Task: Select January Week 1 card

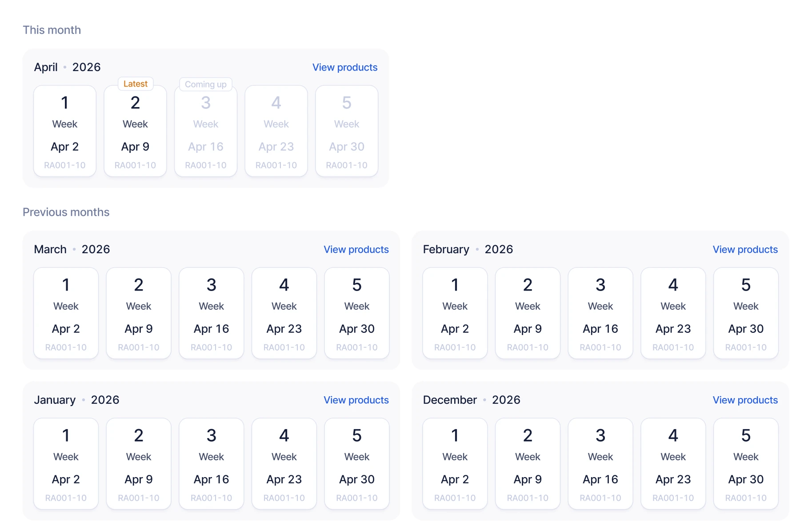Action: click(66, 464)
